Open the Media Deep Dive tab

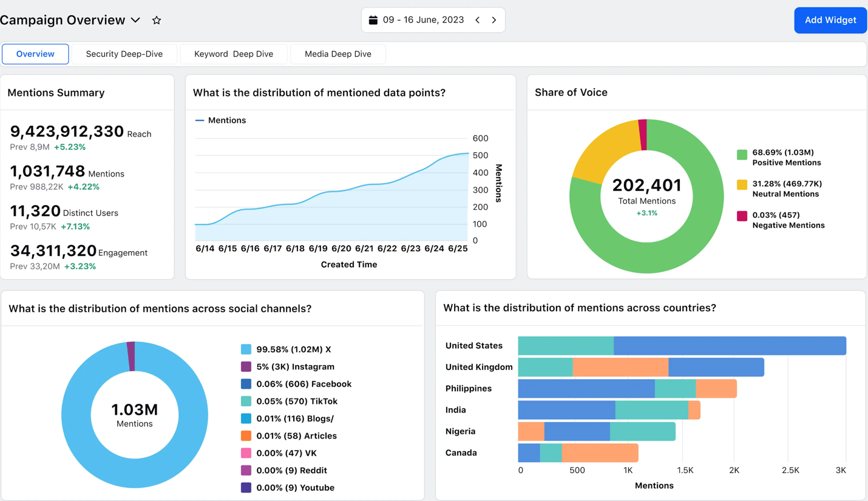(338, 54)
